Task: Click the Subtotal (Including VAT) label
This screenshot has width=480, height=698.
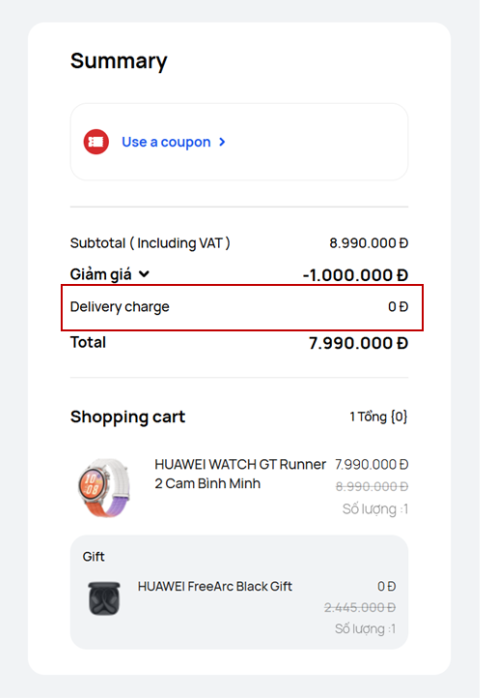Action: 150,243
